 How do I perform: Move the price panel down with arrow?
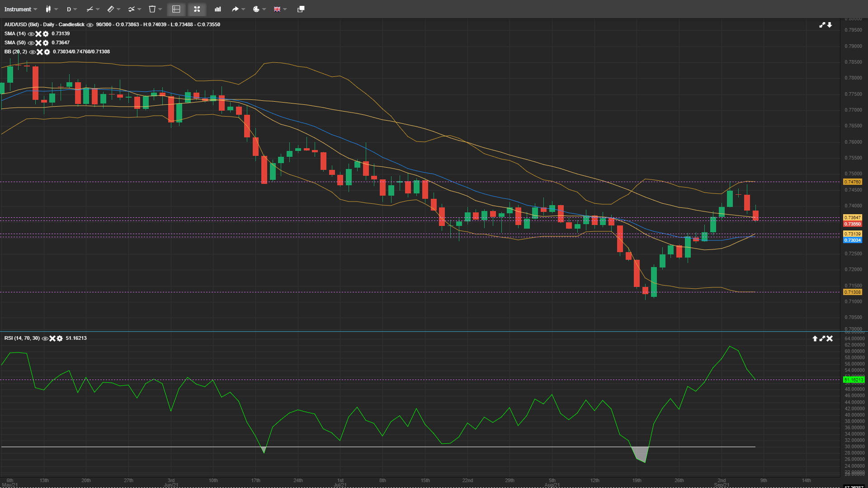pyautogui.click(x=830, y=25)
